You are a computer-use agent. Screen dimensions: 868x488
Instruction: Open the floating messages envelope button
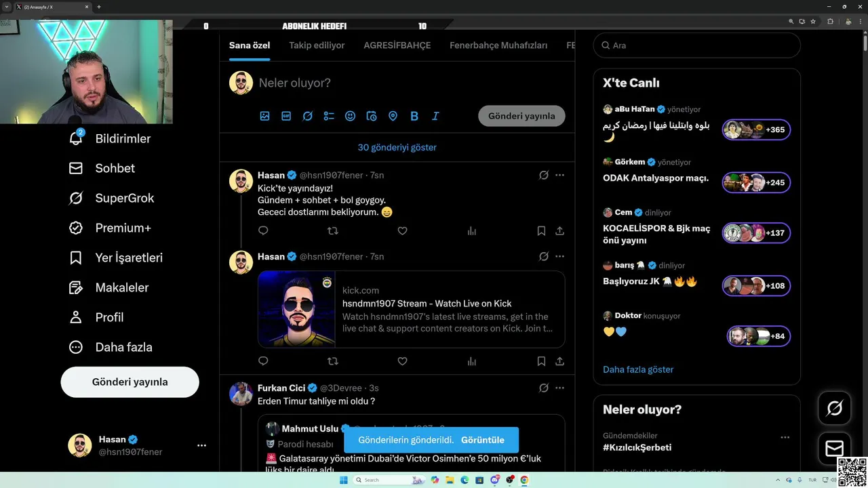(x=834, y=449)
